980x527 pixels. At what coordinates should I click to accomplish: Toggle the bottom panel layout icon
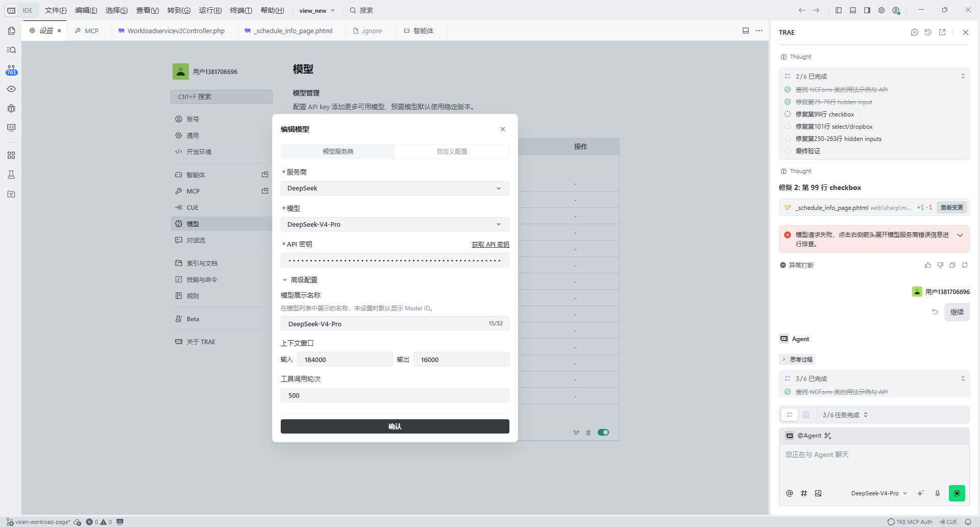853,10
